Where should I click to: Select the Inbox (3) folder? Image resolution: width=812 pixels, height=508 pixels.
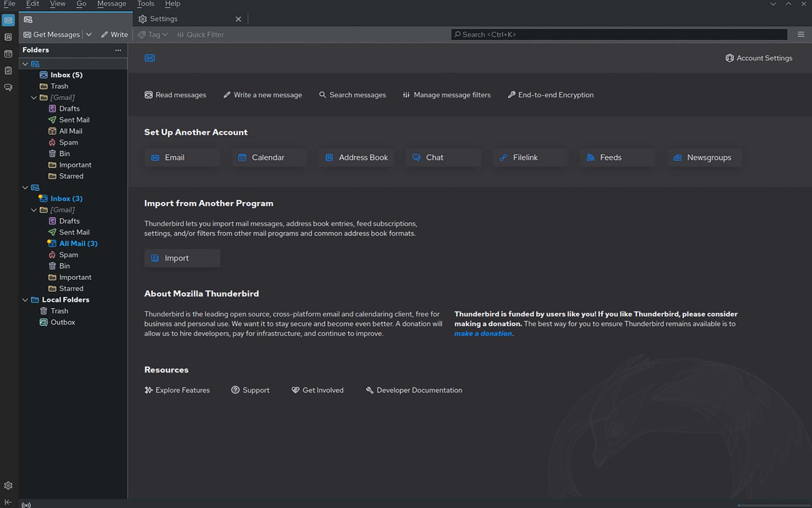pyautogui.click(x=73, y=199)
